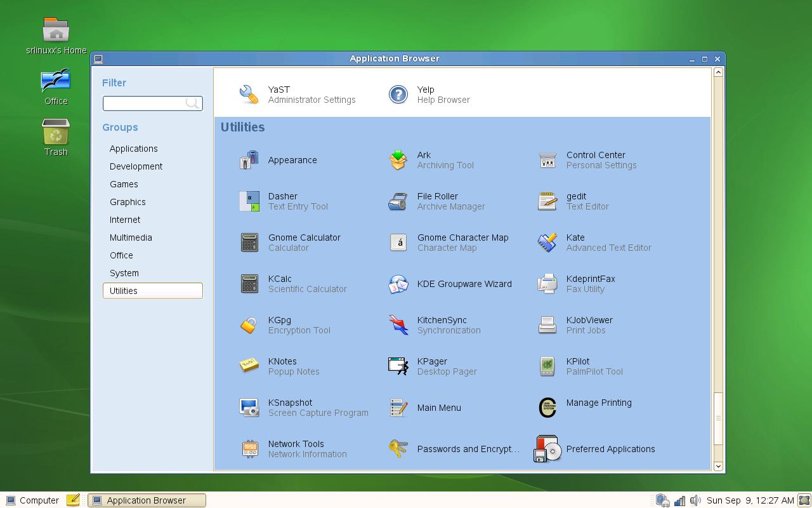Screen dimensions: 812x508
Task: Launch Gnome Character Map icon
Action: 398,243
